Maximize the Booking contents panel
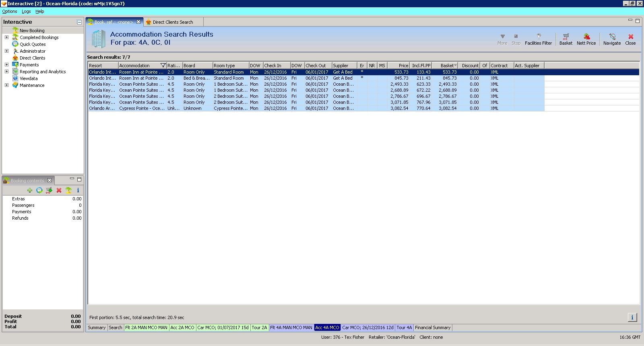Screen dimensions: 644x346 [x=79, y=179]
